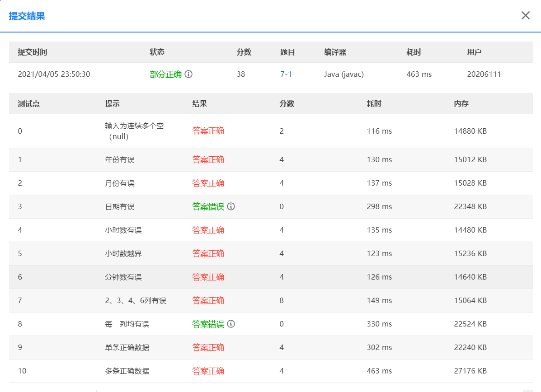Click 2、3、4、6列有误 hint text
The width and height of the screenshot is (541, 392).
136,300
